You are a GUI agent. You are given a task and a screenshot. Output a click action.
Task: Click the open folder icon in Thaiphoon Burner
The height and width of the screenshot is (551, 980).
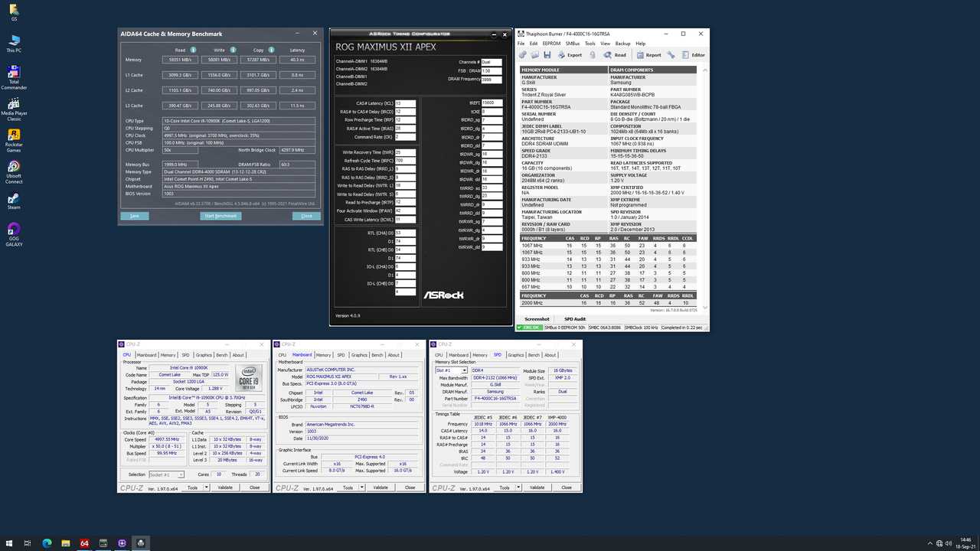tap(535, 55)
